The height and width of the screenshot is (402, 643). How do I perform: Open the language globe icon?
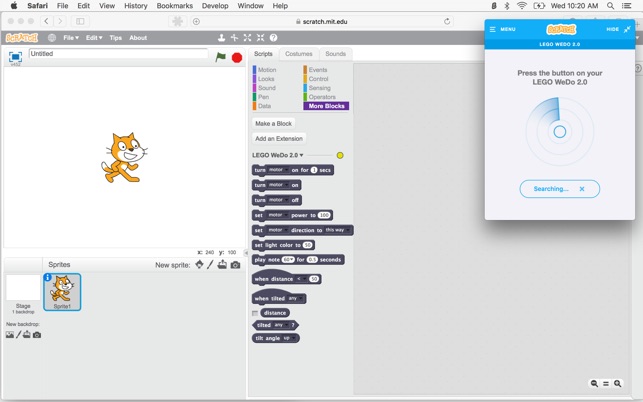click(x=52, y=38)
